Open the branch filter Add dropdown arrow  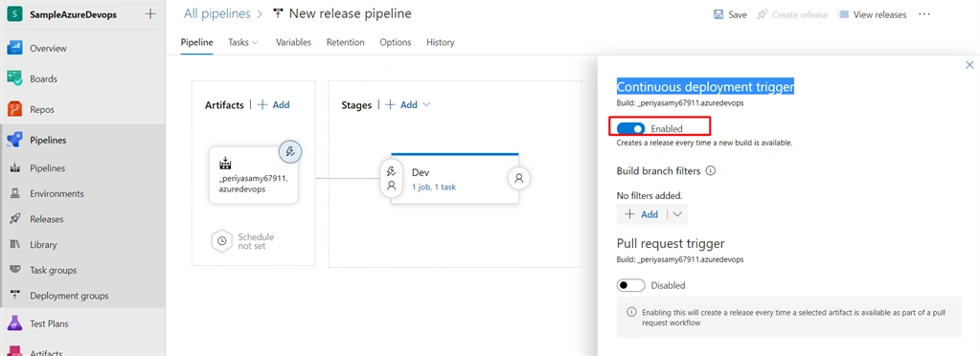coord(677,214)
